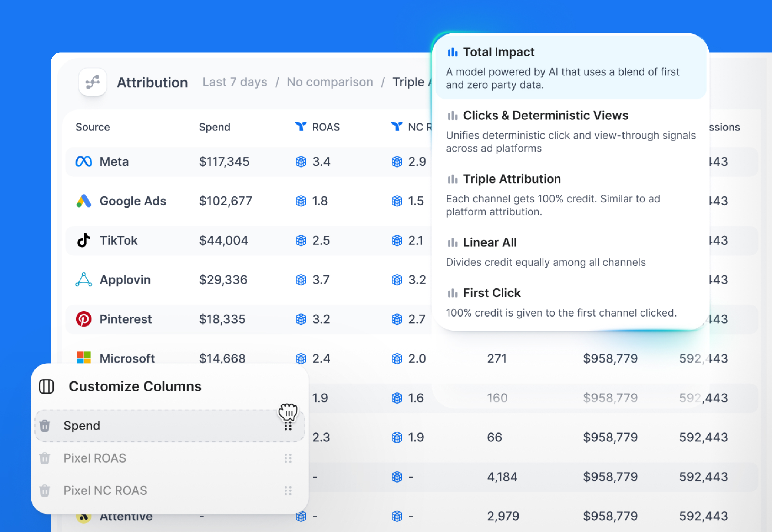The height and width of the screenshot is (532, 772).
Task: Click the Applovin logo icon
Action: [x=84, y=280]
